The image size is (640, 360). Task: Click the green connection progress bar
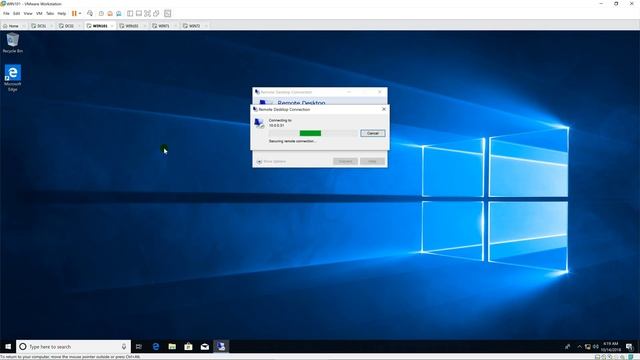(x=310, y=133)
